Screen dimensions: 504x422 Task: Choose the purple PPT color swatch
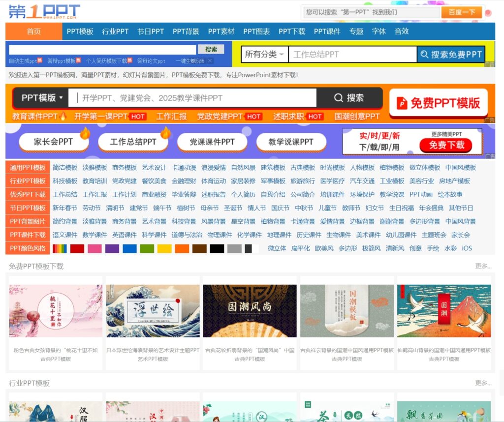(x=112, y=248)
